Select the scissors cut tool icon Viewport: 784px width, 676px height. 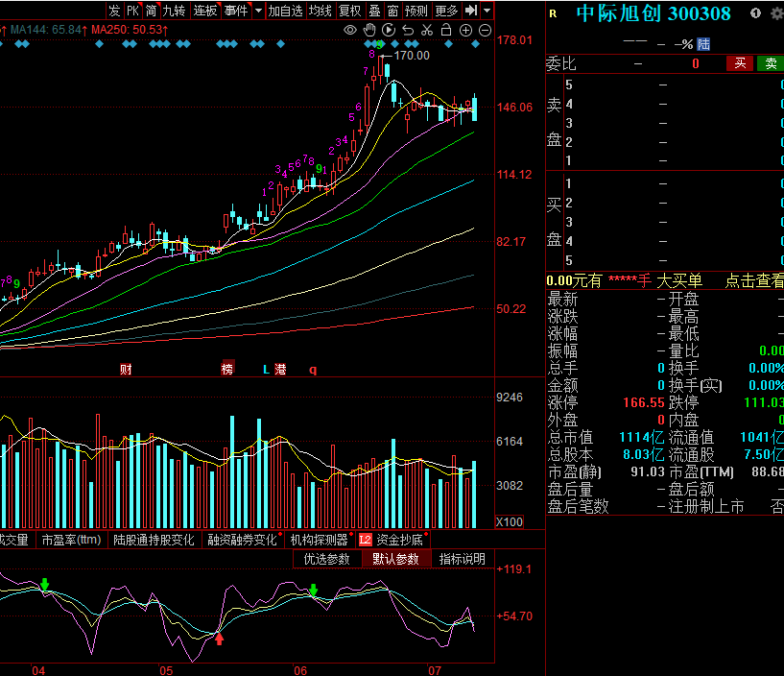pos(427,31)
